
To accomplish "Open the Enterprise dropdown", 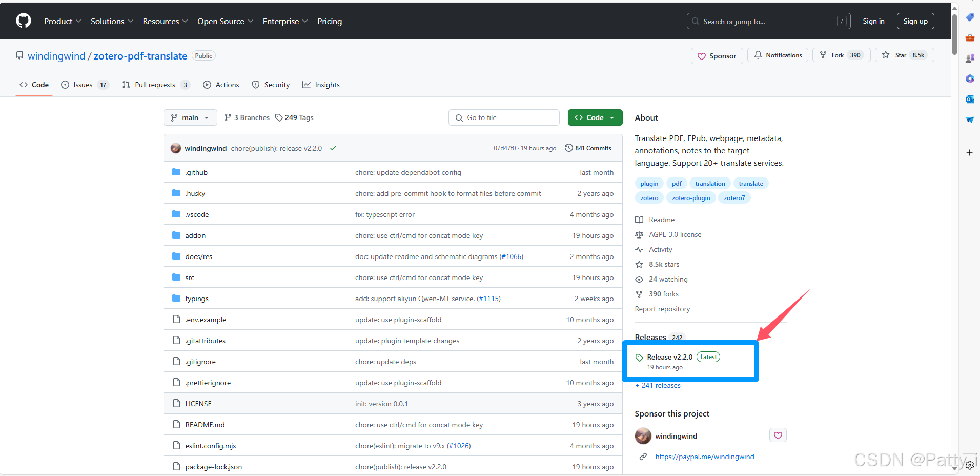I will click(x=285, y=21).
